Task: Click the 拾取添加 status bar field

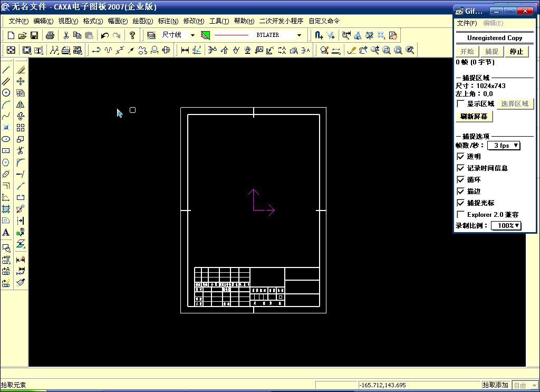Action: [496, 385]
